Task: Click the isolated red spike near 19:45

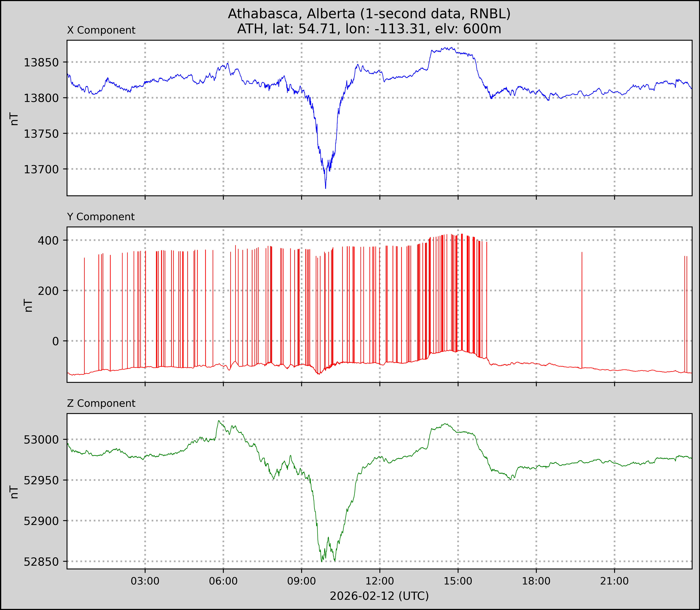Action: [582, 306]
